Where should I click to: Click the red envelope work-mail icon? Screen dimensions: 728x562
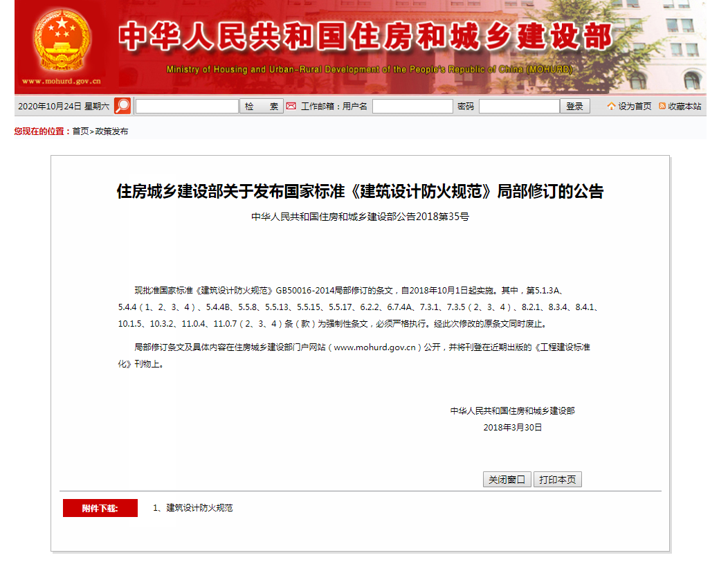291,106
